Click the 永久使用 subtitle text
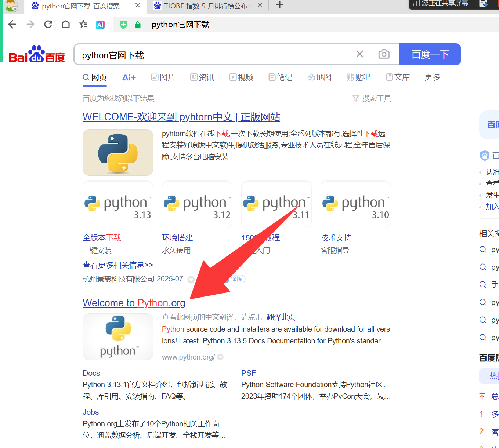The height and width of the screenshot is (448, 499). pos(176,250)
